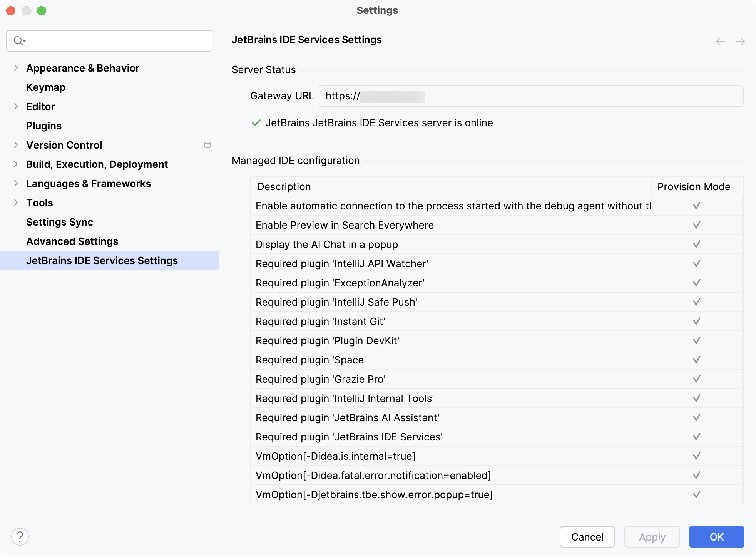Select row Required plugin 'Plugin DevKit'
Image resolution: width=756 pixels, height=556 pixels.
tap(497, 340)
